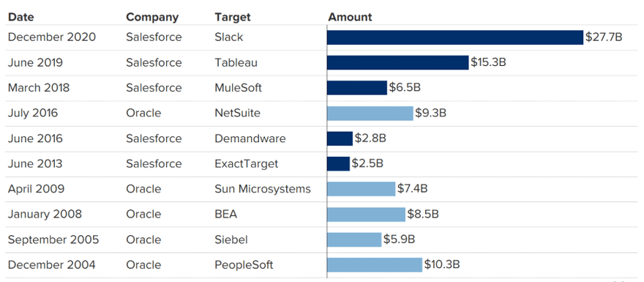Image resolution: width=644 pixels, height=282 pixels.
Task: Click the Tableau target name
Action: point(236,62)
